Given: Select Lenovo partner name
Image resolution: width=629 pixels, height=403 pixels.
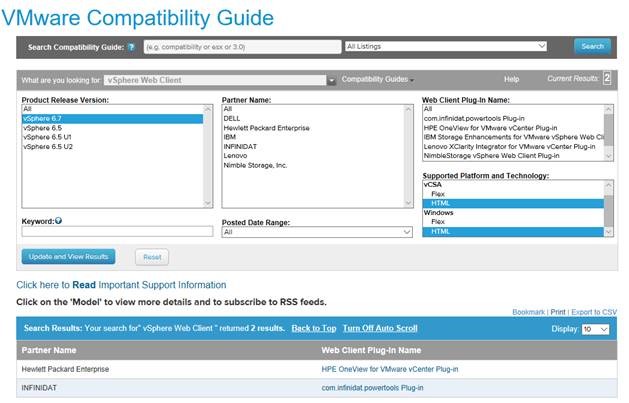Looking at the screenshot, I should 313,156.
